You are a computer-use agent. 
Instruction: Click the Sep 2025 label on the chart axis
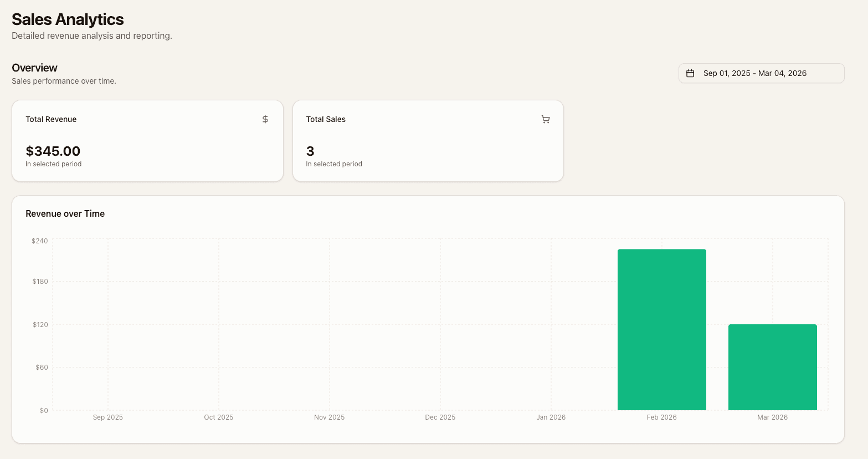pyautogui.click(x=107, y=417)
